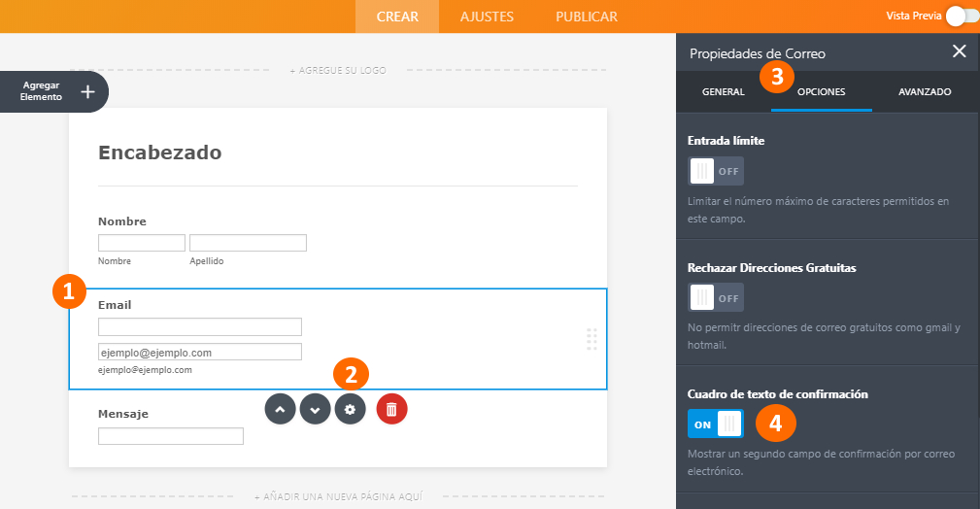Click the move field up arrow button
Image resolution: width=980 pixels, height=509 pixels.
coord(280,409)
